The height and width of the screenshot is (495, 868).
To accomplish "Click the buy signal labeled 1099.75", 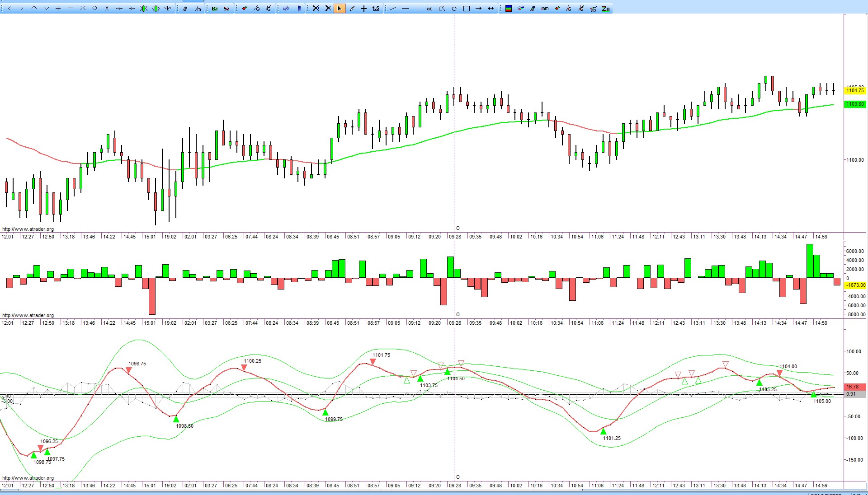I will [x=325, y=412].
